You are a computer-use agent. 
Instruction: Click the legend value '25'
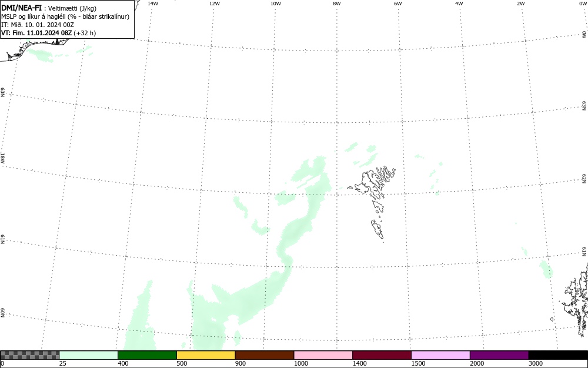(63, 363)
